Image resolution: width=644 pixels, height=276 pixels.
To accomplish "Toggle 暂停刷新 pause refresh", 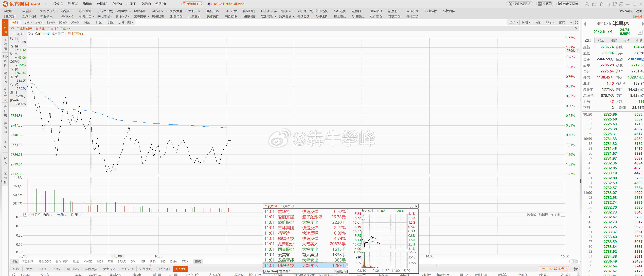I will click(x=285, y=271).
